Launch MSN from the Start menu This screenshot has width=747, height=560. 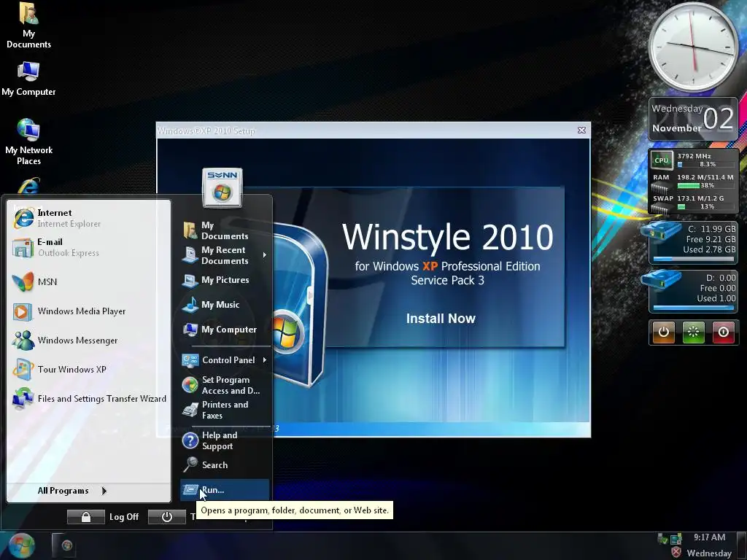point(88,282)
